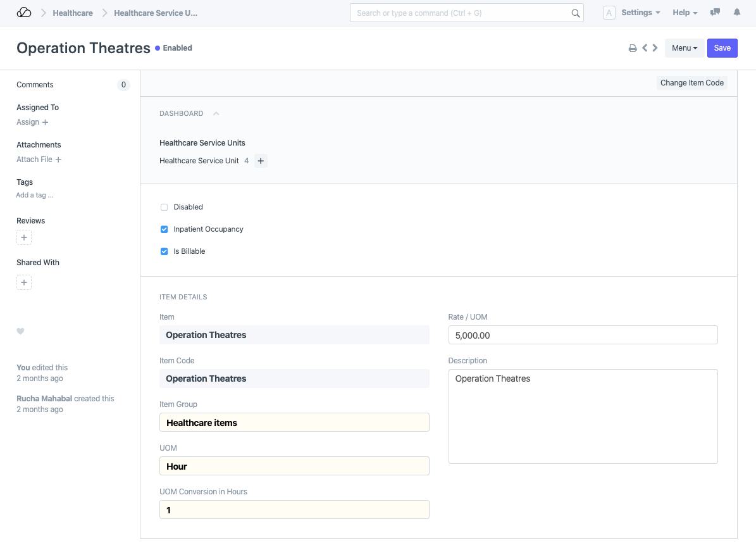This screenshot has height=557, width=756.
Task: Go to next record arrow
Action: point(655,48)
